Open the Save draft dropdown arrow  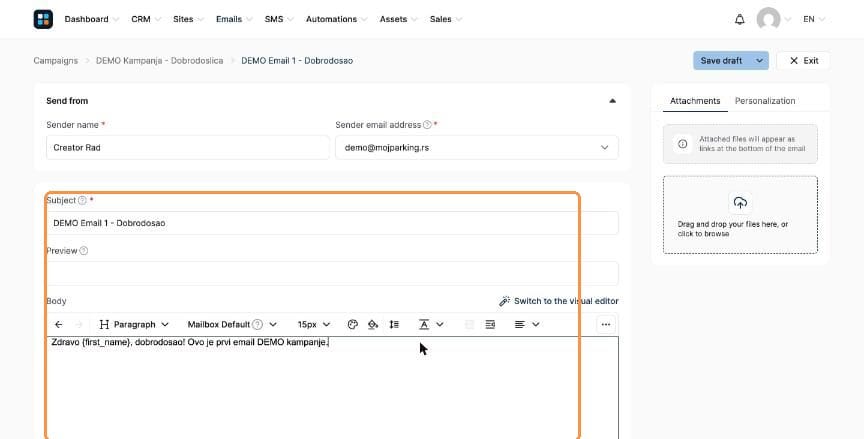click(x=759, y=61)
